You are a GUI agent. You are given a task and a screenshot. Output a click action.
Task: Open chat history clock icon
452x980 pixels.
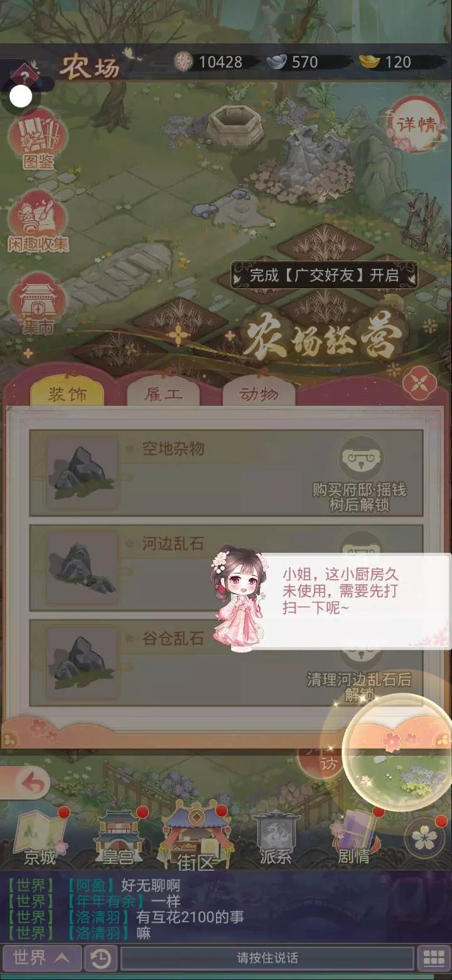point(100,959)
